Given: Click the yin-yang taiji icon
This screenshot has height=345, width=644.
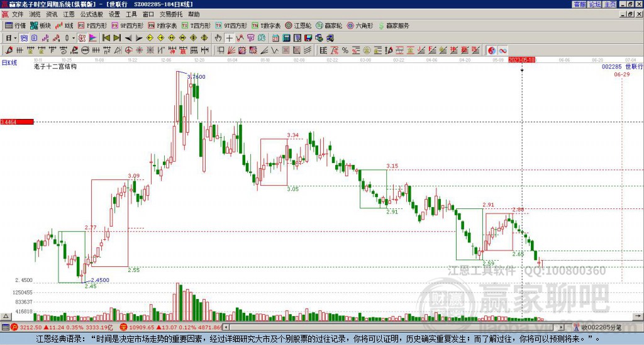Looking at the screenshot, I should coord(492,50).
